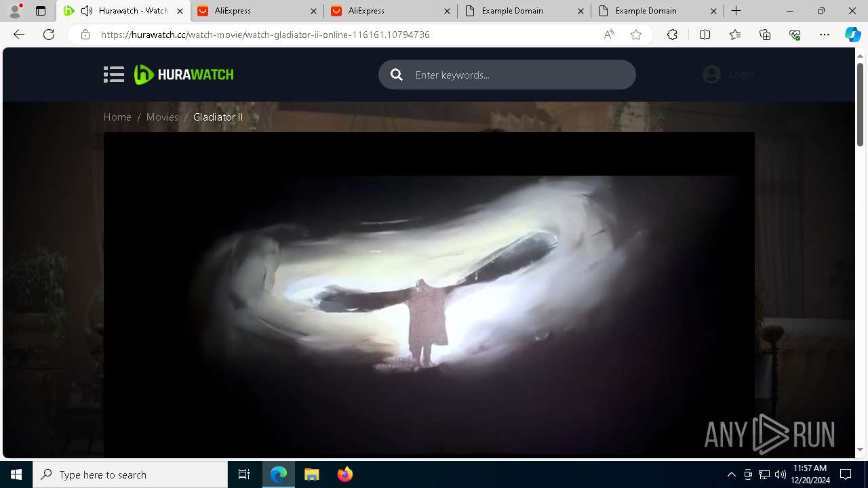Add this page to favorites star
The width and height of the screenshot is (868, 488).
click(x=636, y=35)
